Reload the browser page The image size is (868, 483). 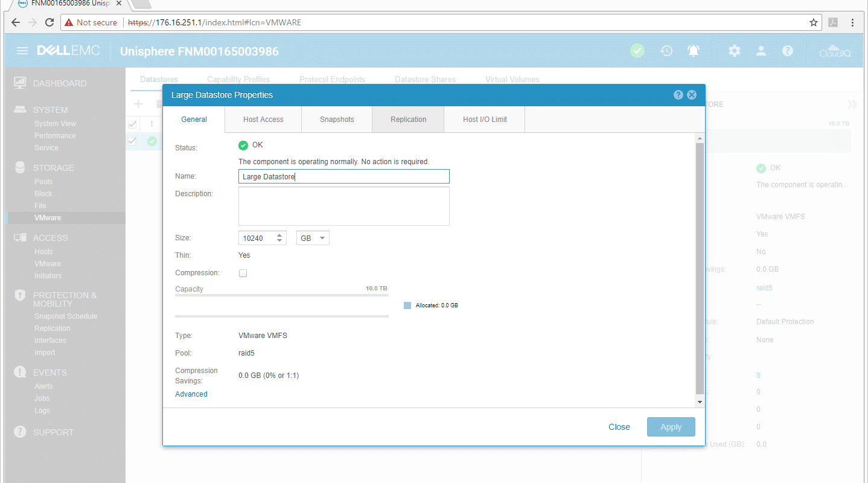(49, 22)
